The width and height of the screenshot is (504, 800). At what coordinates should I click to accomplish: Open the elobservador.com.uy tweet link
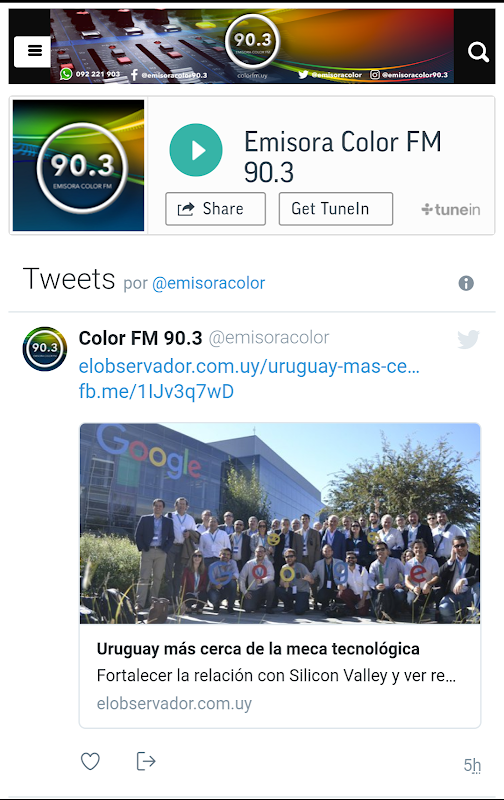click(x=249, y=366)
